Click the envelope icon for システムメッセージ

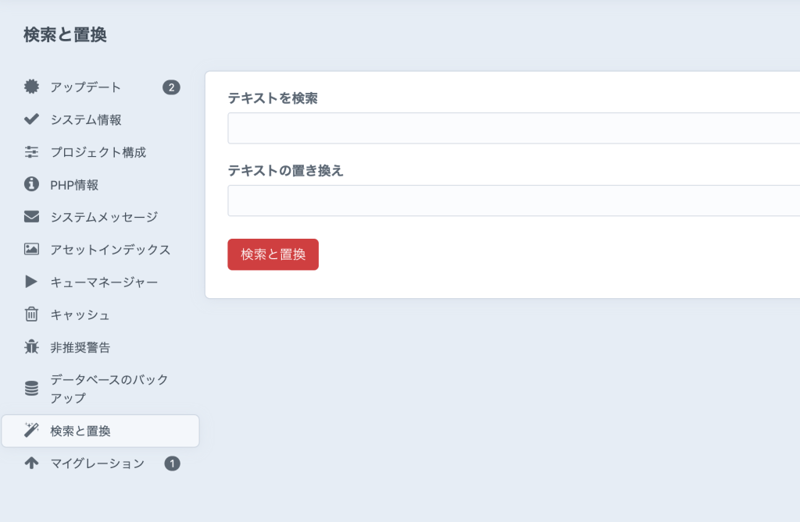point(31,217)
